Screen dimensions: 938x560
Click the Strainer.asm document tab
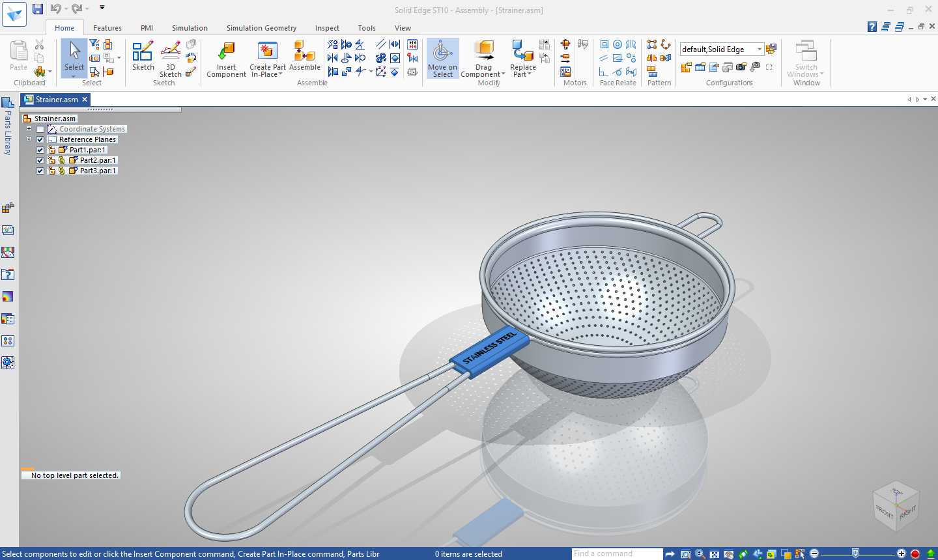[x=55, y=100]
